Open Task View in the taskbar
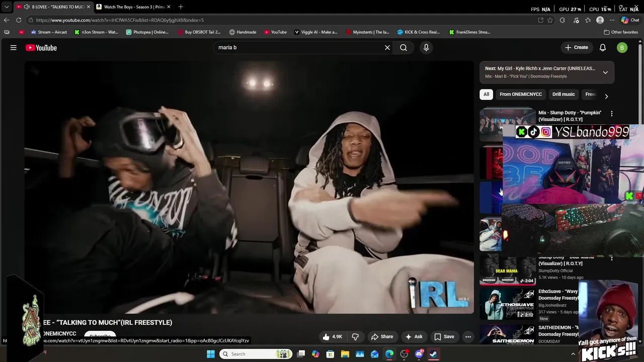This screenshot has height=362, width=644. coord(301,354)
